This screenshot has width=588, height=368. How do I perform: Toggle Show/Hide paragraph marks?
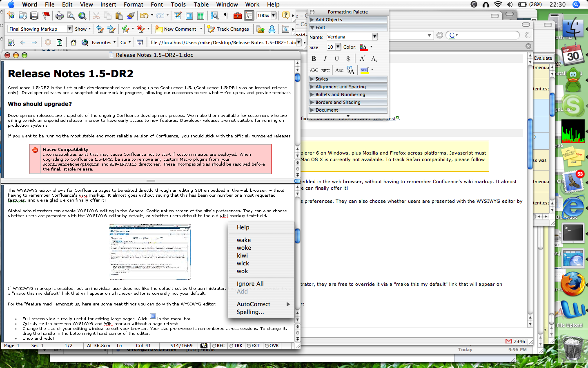click(x=226, y=16)
